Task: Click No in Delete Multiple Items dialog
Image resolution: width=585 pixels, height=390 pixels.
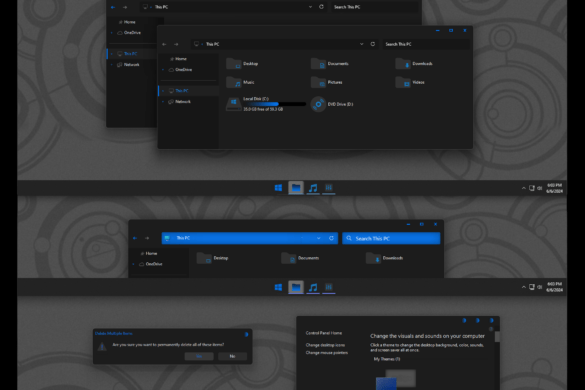Action: click(232, 356)
